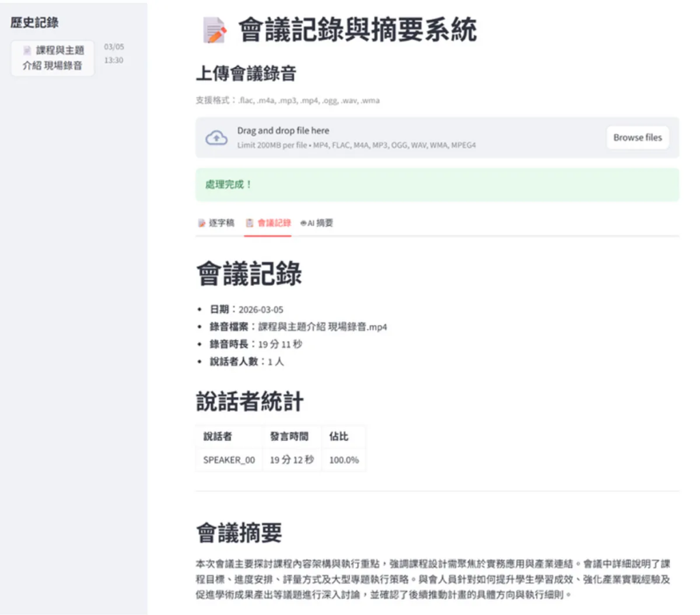Click the green 處理完成 status banner
Screen dimensions: 700x615
(x=437, y=184)
